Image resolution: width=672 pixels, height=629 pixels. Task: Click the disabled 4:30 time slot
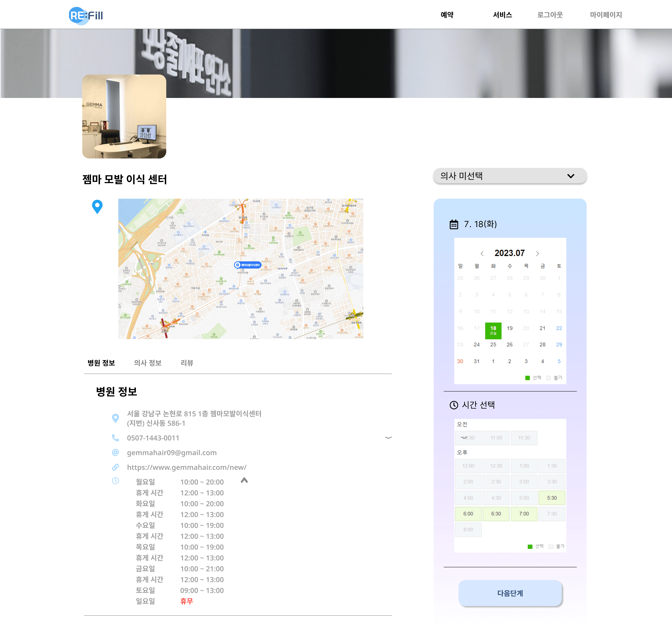496,498
